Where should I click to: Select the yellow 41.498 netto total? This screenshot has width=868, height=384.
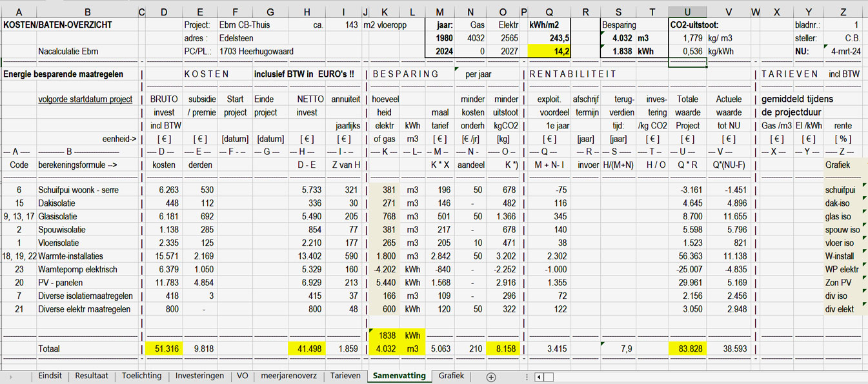[x=306, y=349]
